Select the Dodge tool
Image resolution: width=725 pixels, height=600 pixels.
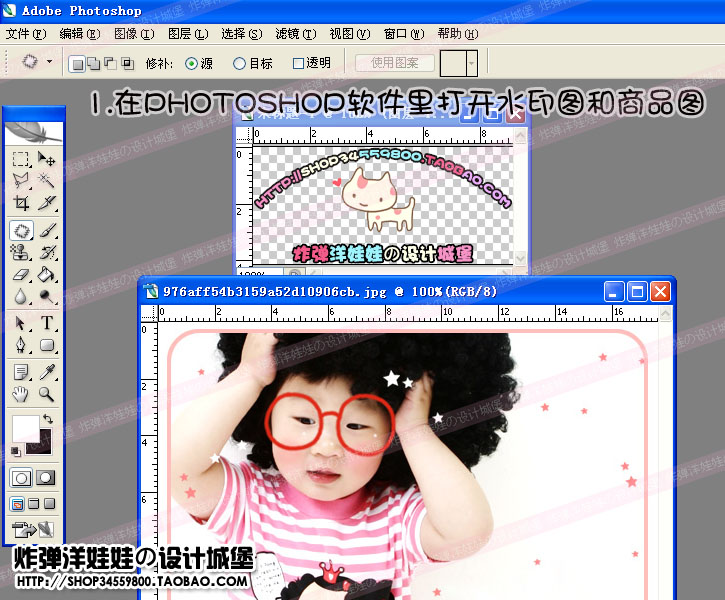tap(47, 296)
